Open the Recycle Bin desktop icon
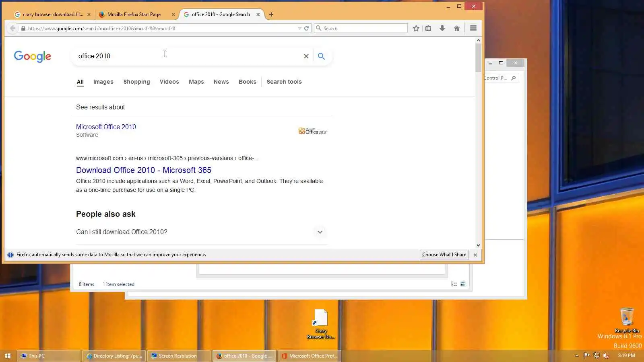This screenshot has height=362, width=644. click(627, 320)
